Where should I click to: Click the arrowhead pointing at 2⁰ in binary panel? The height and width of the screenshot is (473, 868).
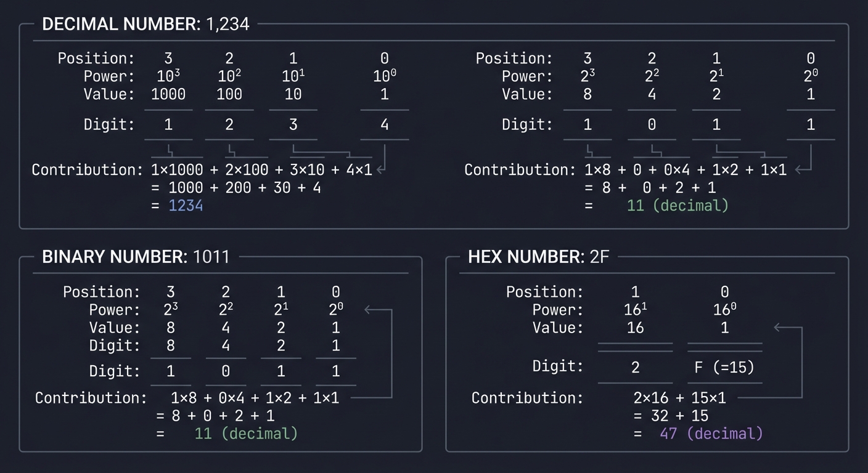tap(369, 309)
